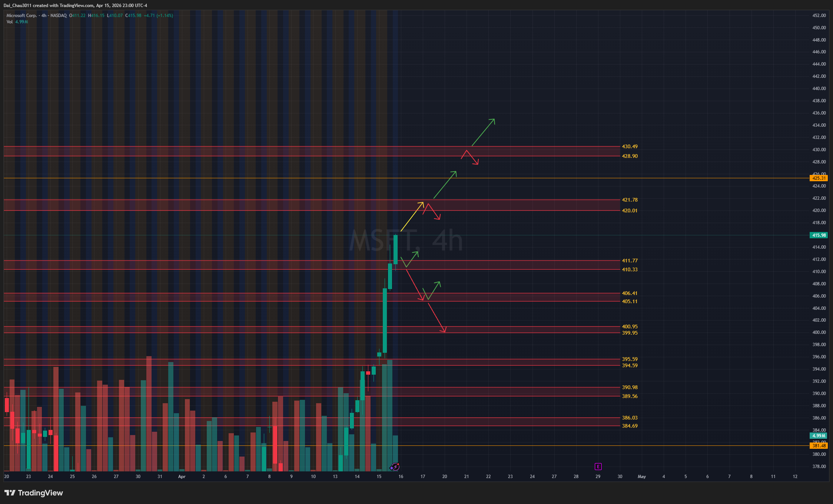The width and height of the screenshot is (833, 504).
Task: Click the yellow arrow above the last candle
Action: [412, 217]
